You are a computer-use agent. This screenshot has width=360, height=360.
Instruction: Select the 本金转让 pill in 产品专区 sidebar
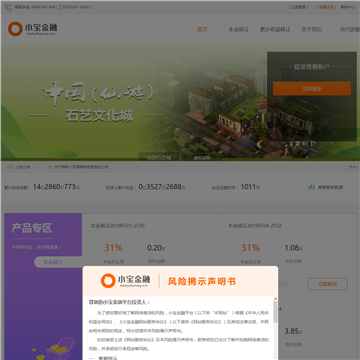(58, 262)
